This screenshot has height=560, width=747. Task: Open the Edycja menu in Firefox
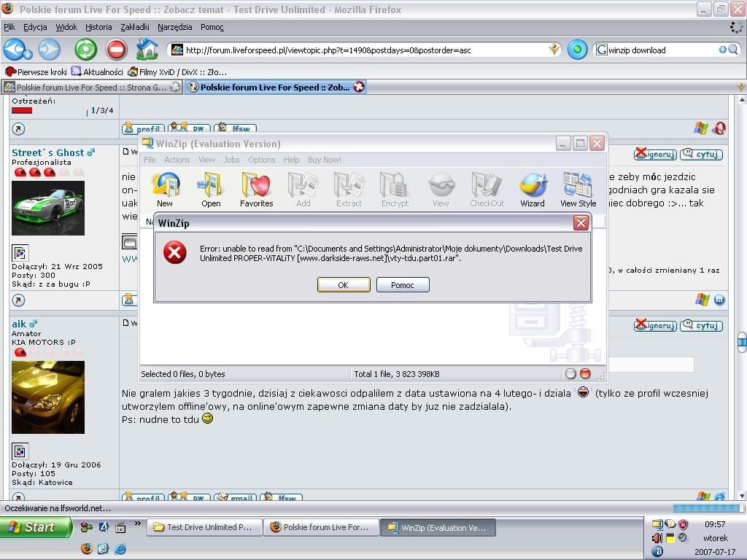[35, 27]
